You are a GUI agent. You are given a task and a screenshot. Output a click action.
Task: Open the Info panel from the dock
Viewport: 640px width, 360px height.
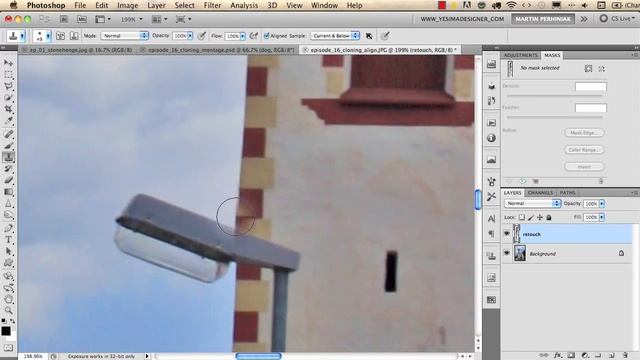coord(491,138)
